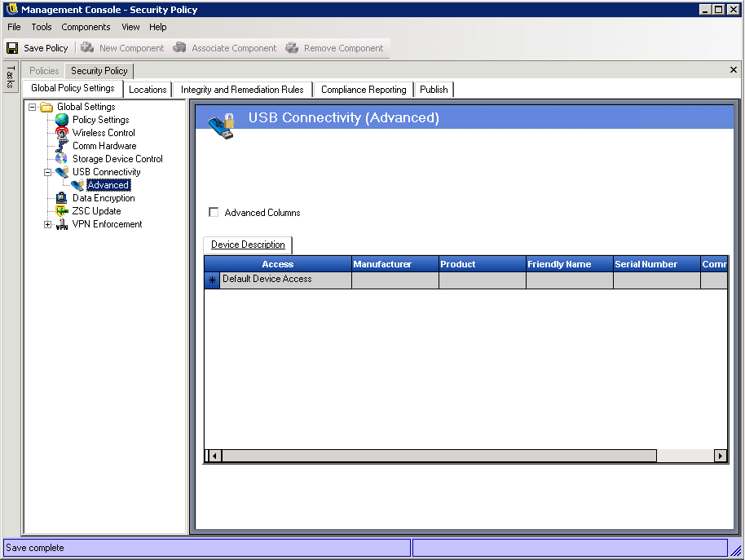Select ZSC Update in the tree

click(96, 211)
